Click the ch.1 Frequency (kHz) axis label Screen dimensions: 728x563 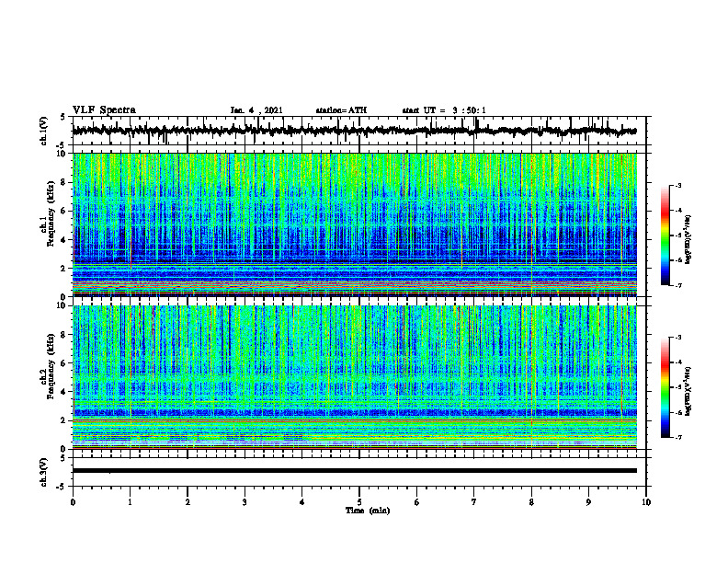(48, 213)
